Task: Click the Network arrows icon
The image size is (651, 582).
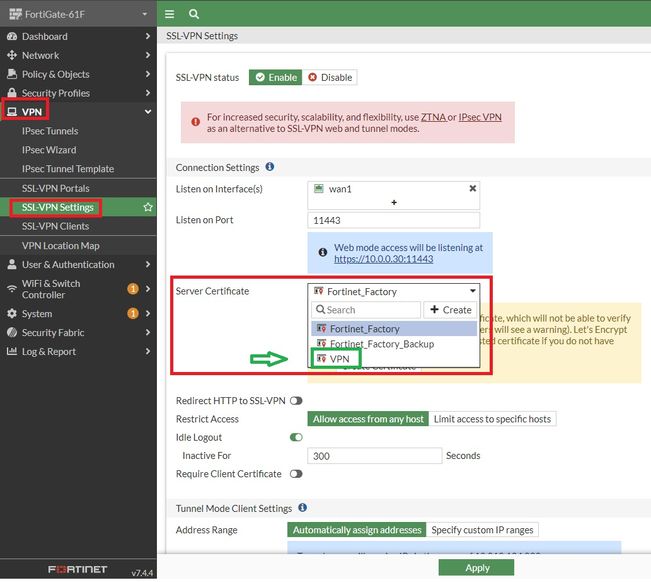Action: [x=12, y=55]
